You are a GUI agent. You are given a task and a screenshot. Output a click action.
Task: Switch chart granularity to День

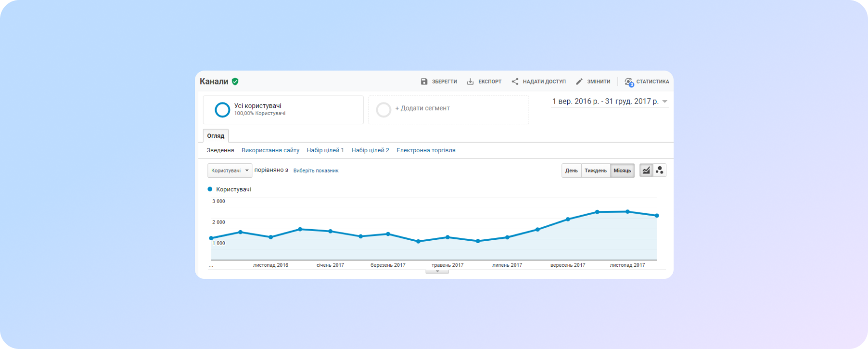coord(572,171)
